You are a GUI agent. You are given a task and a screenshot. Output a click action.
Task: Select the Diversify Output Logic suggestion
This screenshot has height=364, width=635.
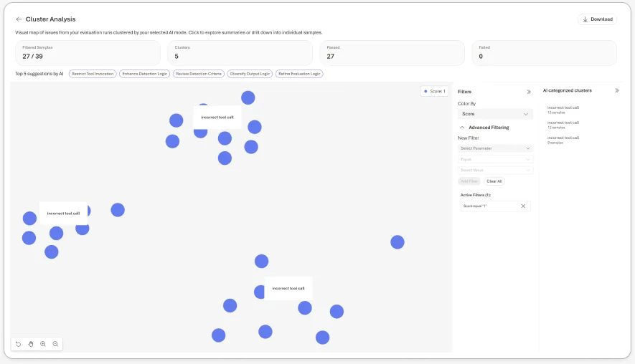250,74
